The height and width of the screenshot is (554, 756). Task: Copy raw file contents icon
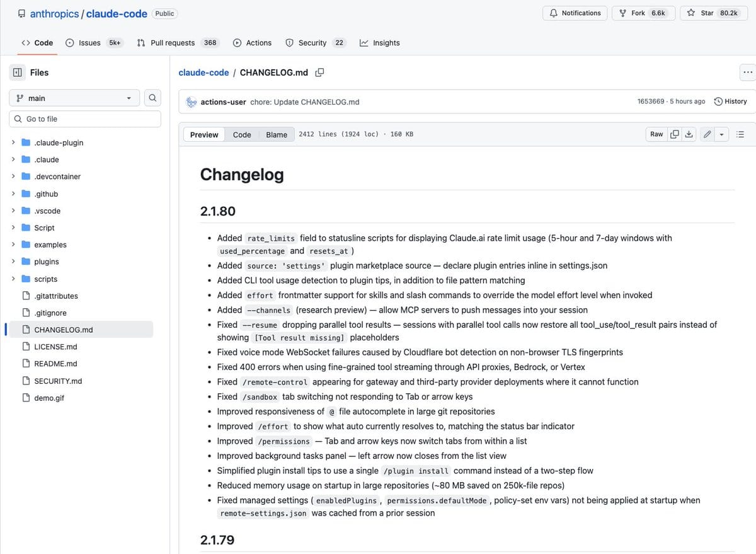(x=675, y=134)
